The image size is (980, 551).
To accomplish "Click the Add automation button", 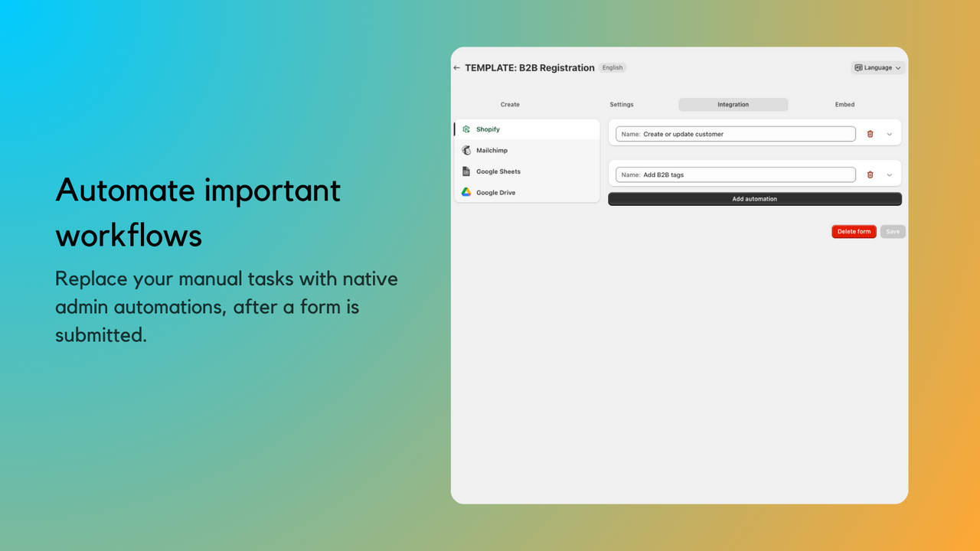I will (755, 199).
